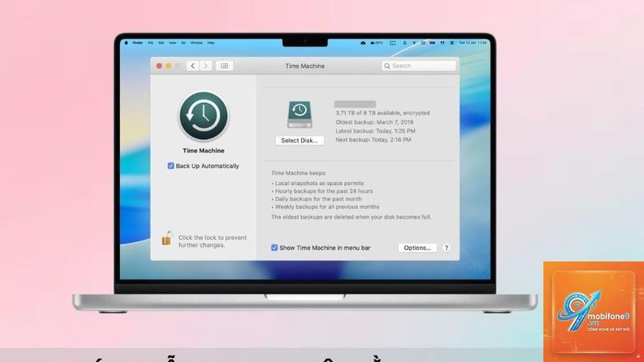Open the Finder menu in menu bar
Viewport: 644px width, 362px height.
tap(138, 43)
